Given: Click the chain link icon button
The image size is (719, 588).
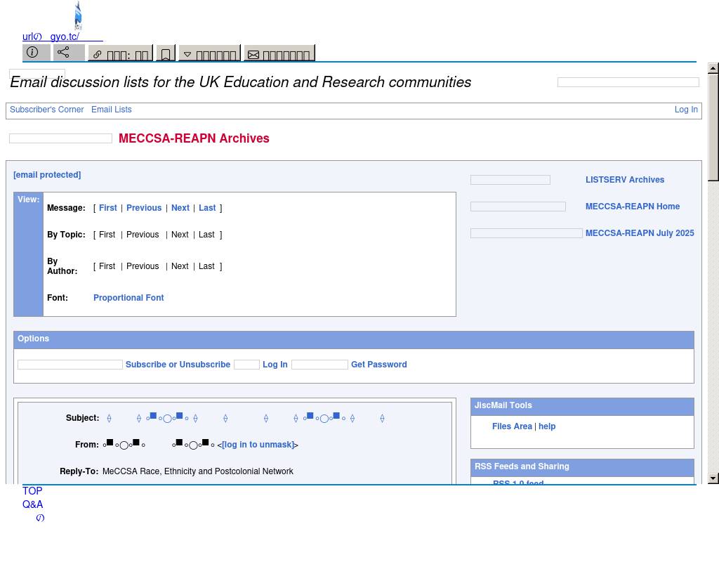Looking at the screenshot, I should tap(120, 54).
